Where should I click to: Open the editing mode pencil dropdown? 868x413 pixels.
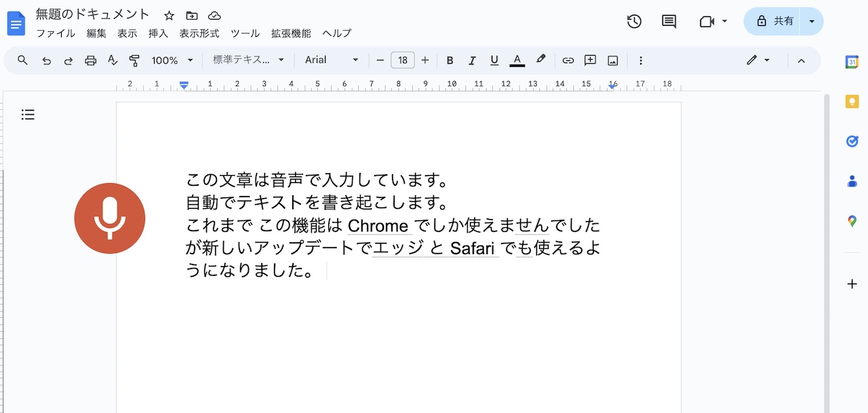tap(759, 60)
